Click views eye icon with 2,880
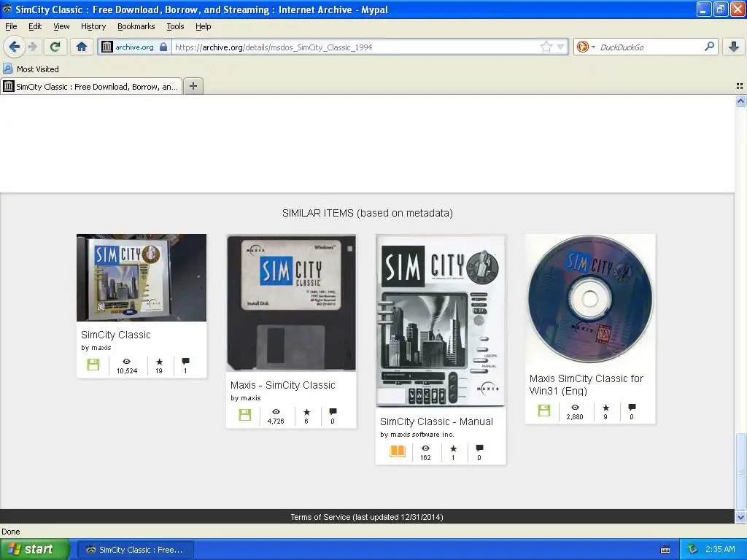 575,407
